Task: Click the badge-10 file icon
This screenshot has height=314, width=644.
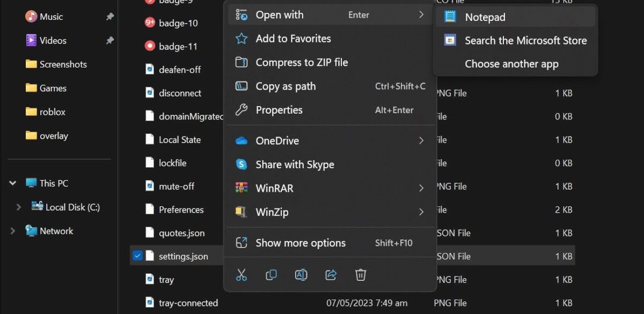Action: [x=150, y=23]
